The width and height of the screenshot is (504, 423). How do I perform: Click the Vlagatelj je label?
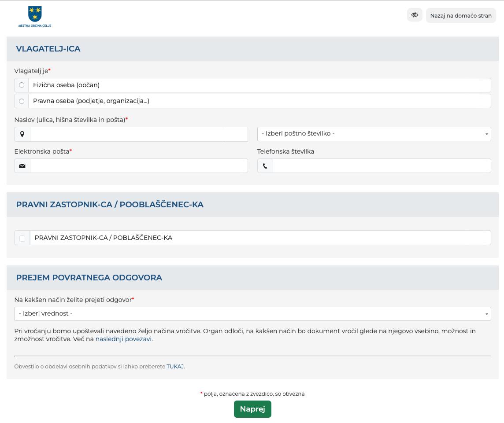pos(32,71)
